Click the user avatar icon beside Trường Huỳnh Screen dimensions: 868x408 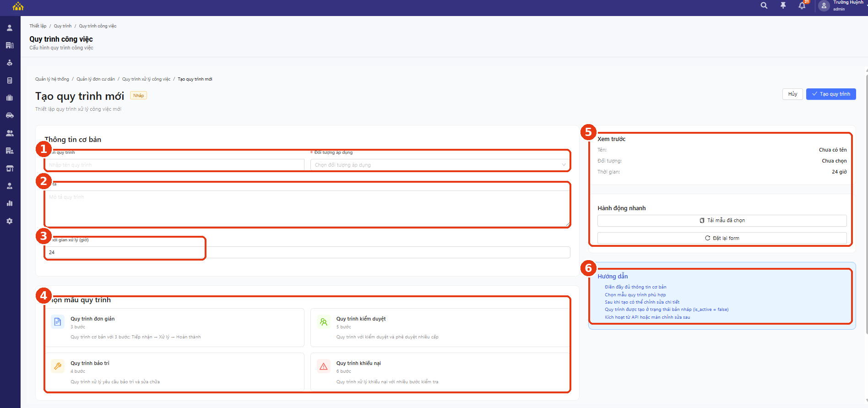(x=824, y=5)
